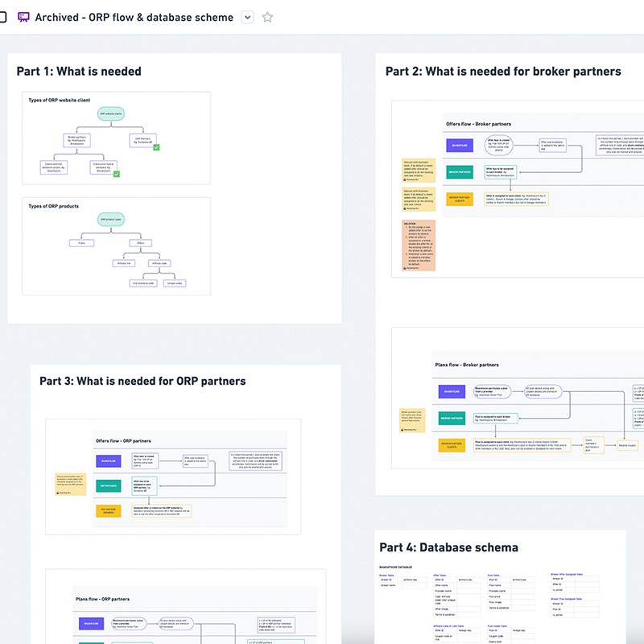This screenshot has height=644, width=644.
Task: Select 'Offer has to be assigned to each ORP partner' box
Action: click(144, 486)
